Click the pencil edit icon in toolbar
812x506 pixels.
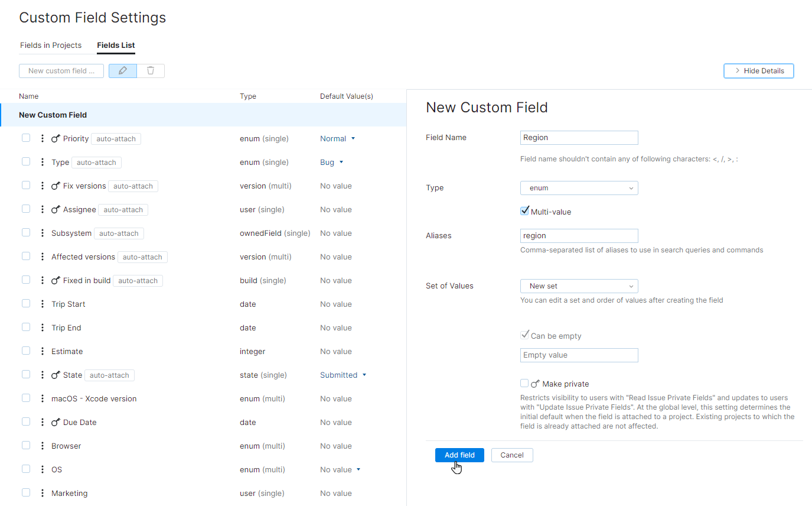123,71
